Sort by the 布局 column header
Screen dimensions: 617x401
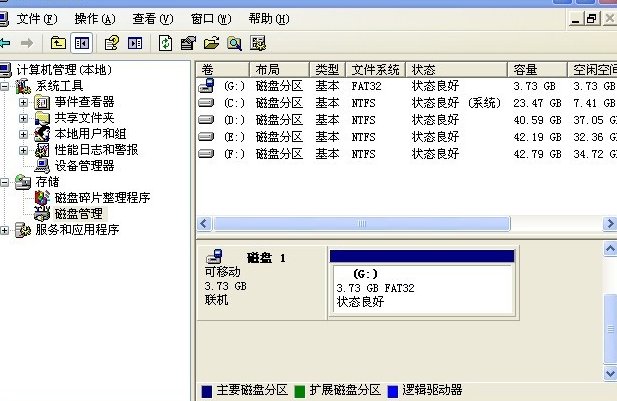(x=279, y=70)
